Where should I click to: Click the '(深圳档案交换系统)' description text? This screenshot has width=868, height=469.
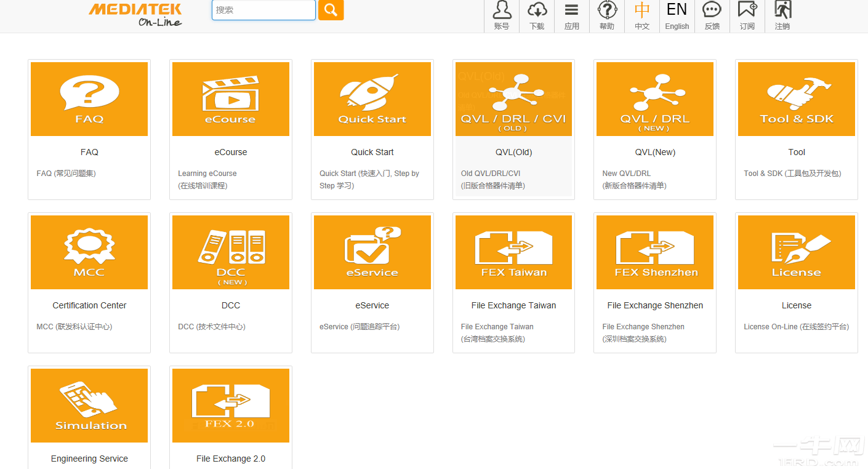pyautogui.click(x=634, y=339)
